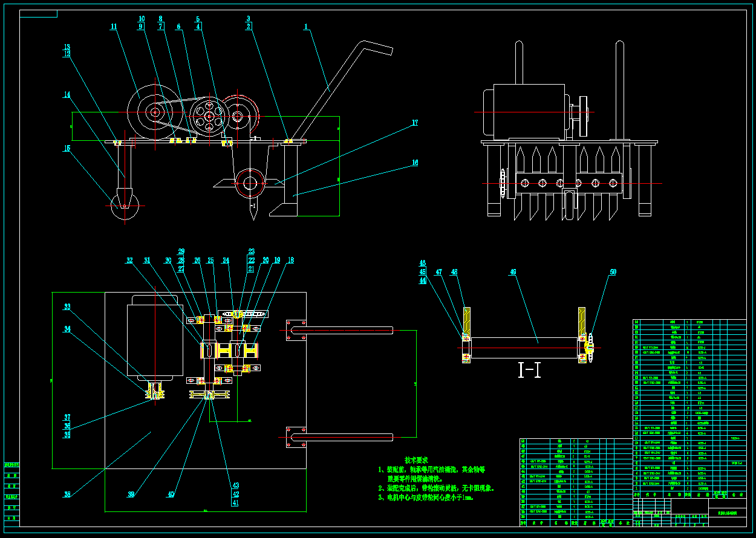Select part callout number 27
The height and width of the screenshot is (538, 756).
(x=181, y=269)
